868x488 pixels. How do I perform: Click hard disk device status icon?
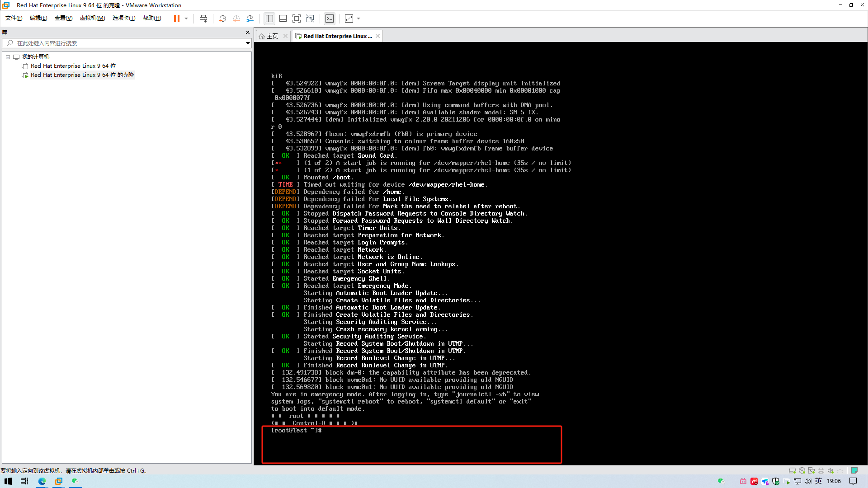coord(792,470)
